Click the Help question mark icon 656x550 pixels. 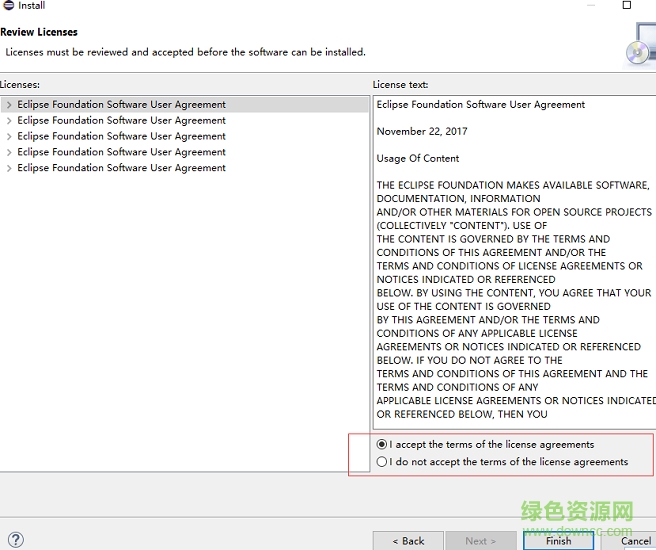(14, 540)
